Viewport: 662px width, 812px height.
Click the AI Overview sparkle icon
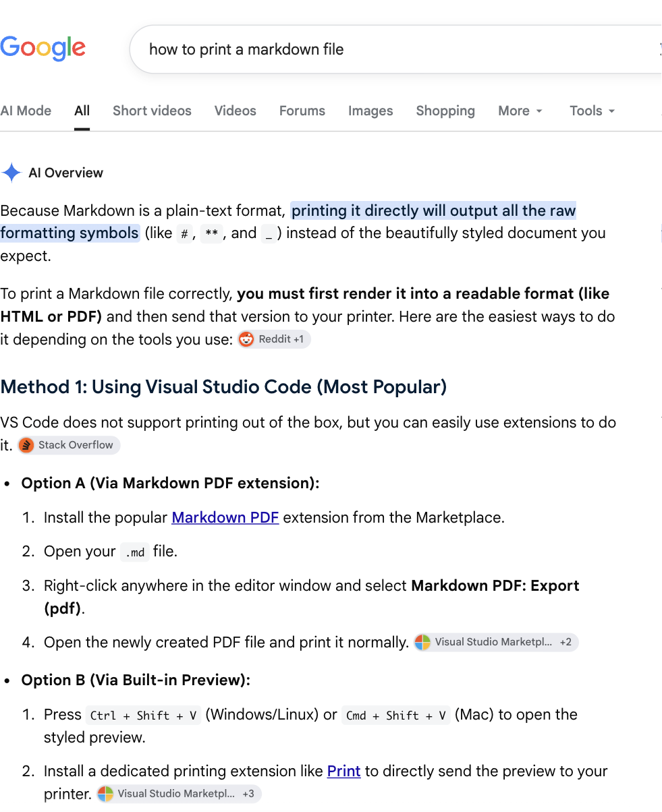tap(11, 173)
